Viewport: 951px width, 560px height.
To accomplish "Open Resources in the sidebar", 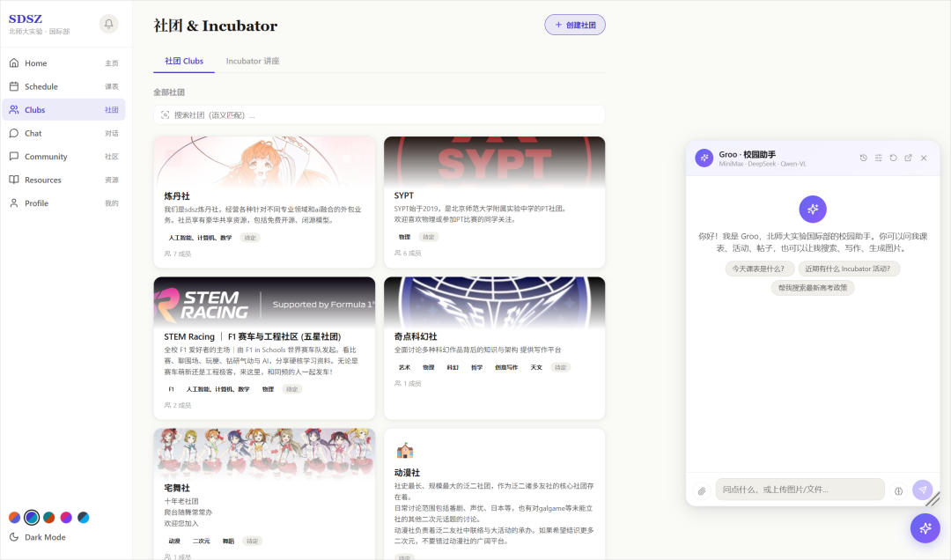I will click(63, 181).
